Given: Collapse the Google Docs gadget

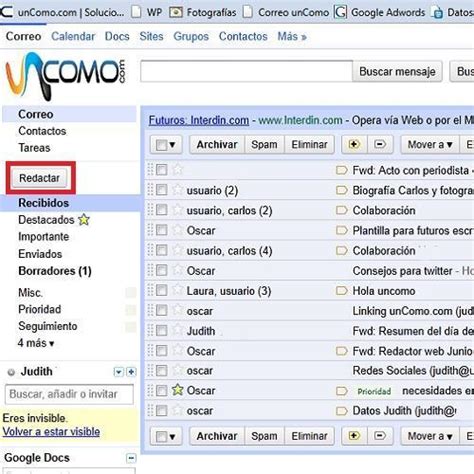Looking at the screenshot, I should point(131,458).
